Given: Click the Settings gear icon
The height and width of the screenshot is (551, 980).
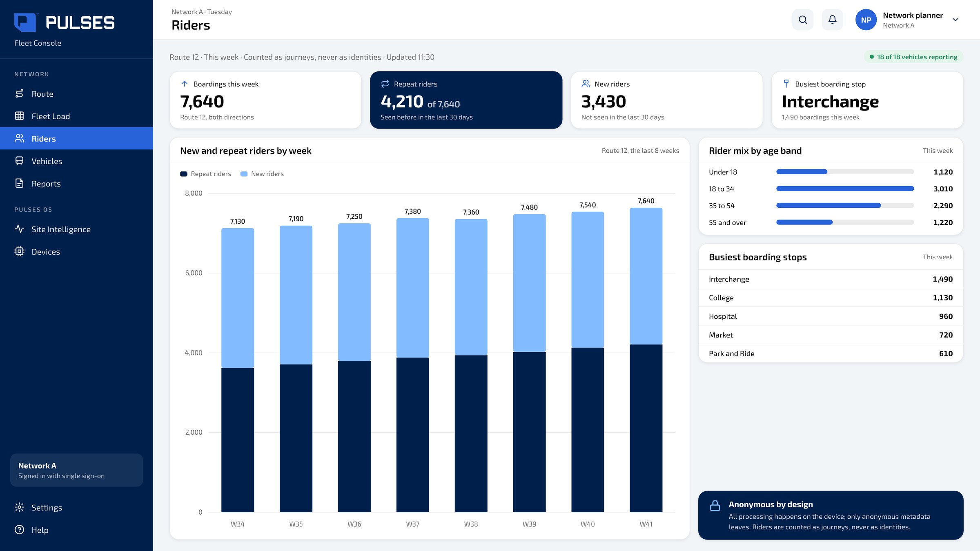Looking at the screenshot, I should [x=19, y=507].
